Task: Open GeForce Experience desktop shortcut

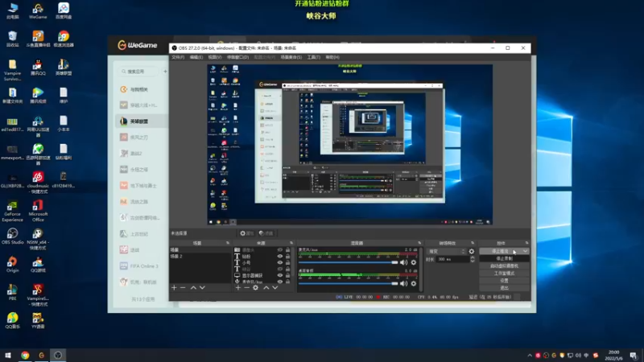Action: click(x=12, y=211)
